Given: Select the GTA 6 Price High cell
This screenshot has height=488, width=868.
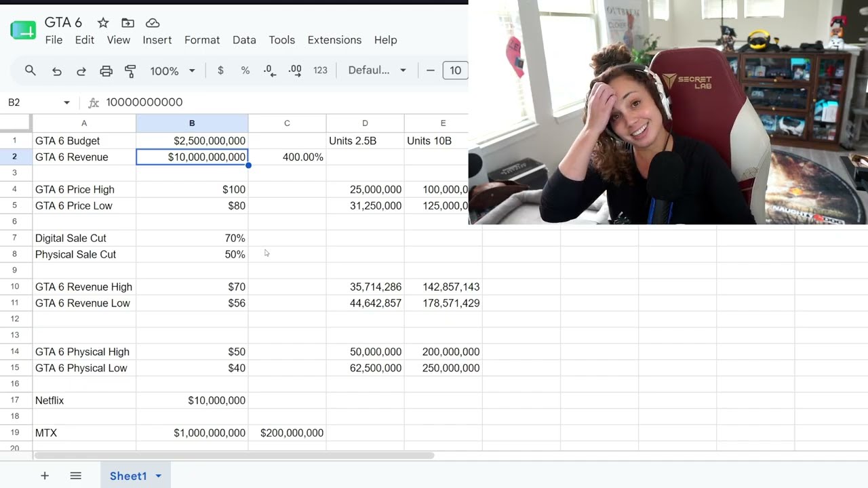Looking at the screenshot, I should coord(84,190).
